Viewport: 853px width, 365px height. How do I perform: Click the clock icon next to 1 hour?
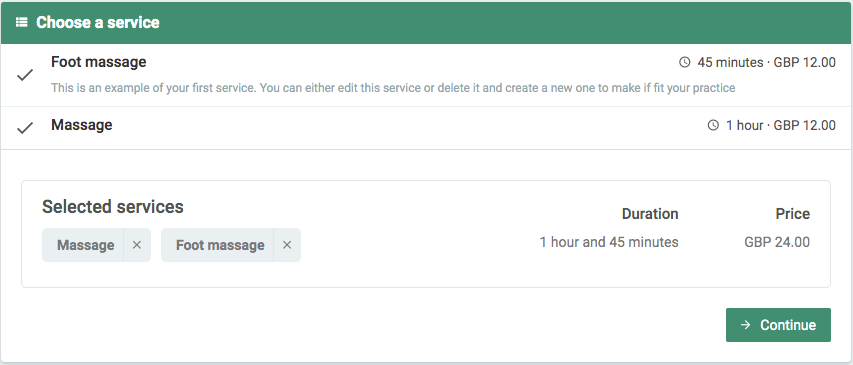(713, 126)
